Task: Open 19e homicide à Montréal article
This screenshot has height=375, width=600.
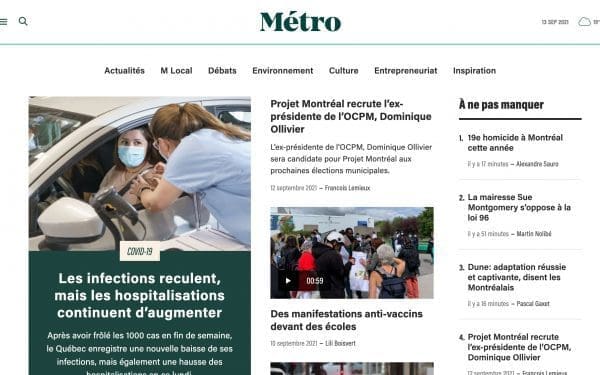Action: pyautogui.click(x=515, y=143)
